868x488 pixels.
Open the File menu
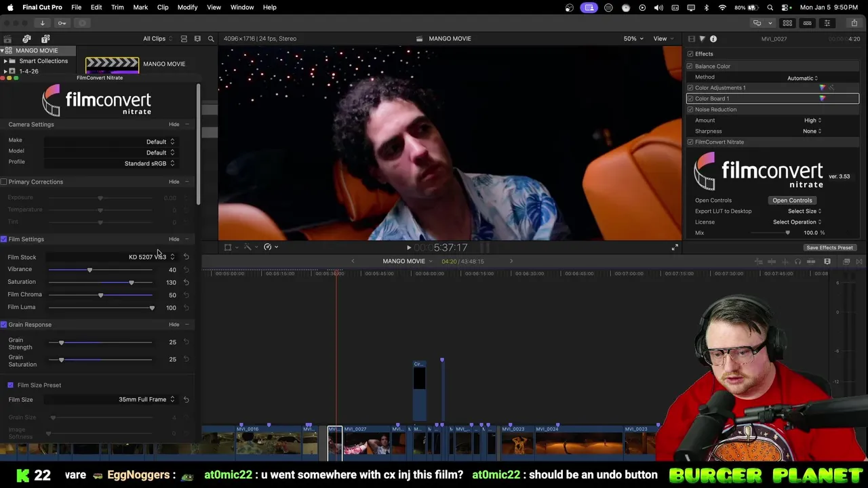pyautogui.click(x=77, y=7)
